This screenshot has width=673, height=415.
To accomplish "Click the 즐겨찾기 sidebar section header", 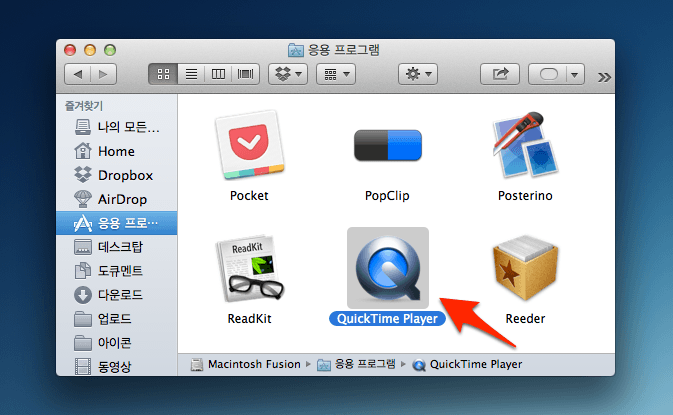I will point(84,106).
